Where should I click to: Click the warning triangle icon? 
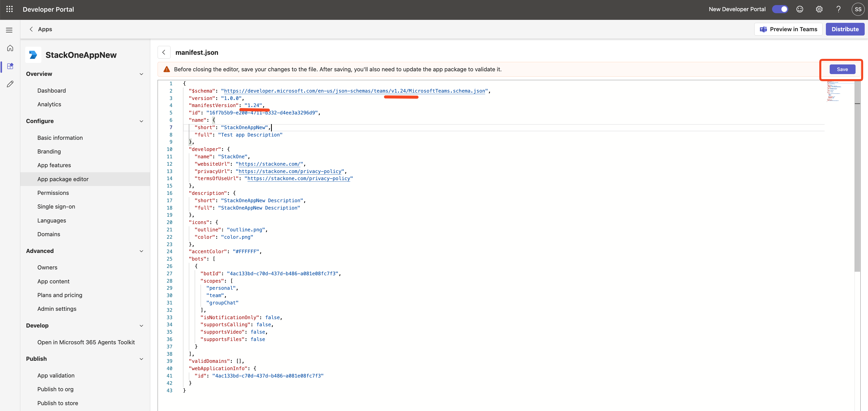pos(166,69)
